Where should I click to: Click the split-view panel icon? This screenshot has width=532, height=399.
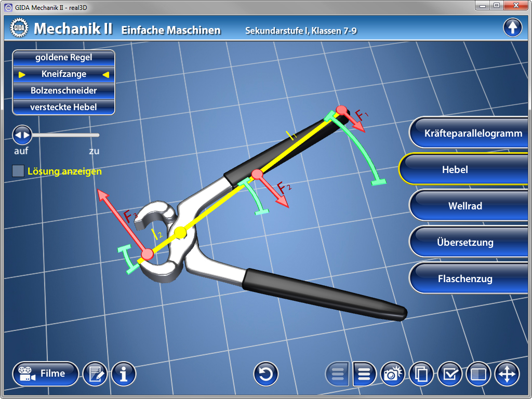pos(478,374)
